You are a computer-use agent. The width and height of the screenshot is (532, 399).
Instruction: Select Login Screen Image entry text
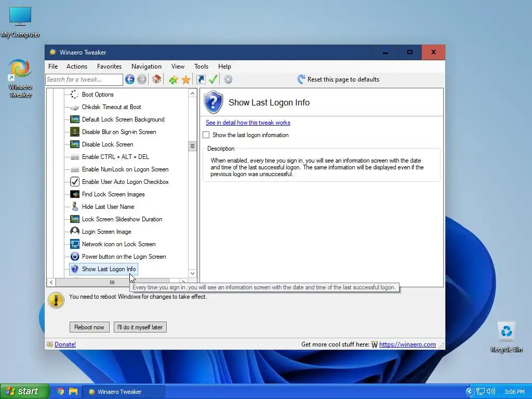(x=107, y=232)
